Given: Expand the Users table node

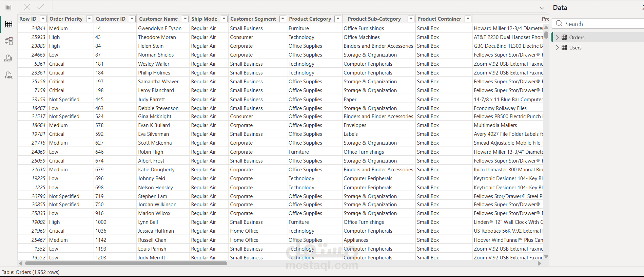Looking at the screenshot, I should pyautogui.click(x=557, y=47).
